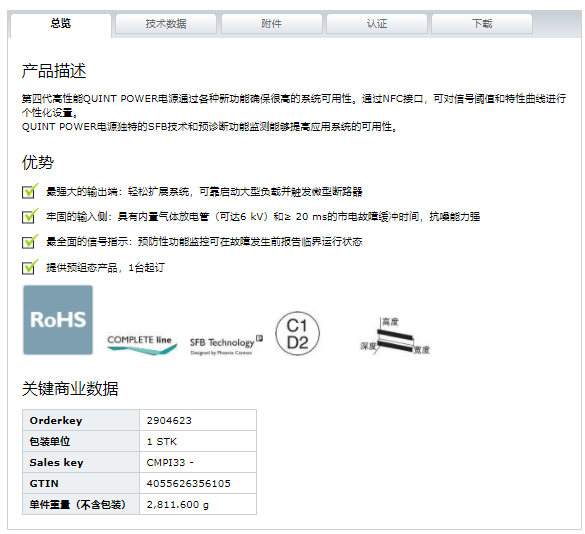Click the Orderkey label cell

(x=81, y=420)
